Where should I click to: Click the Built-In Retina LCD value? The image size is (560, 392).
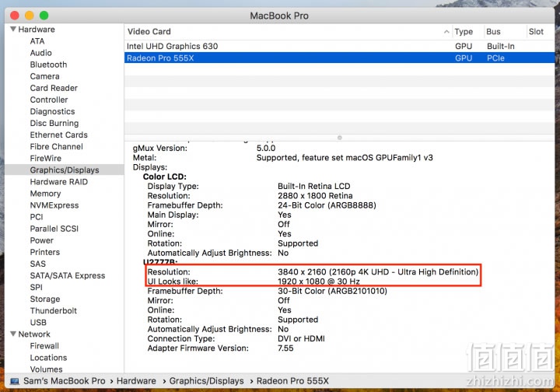click(314, 186)
